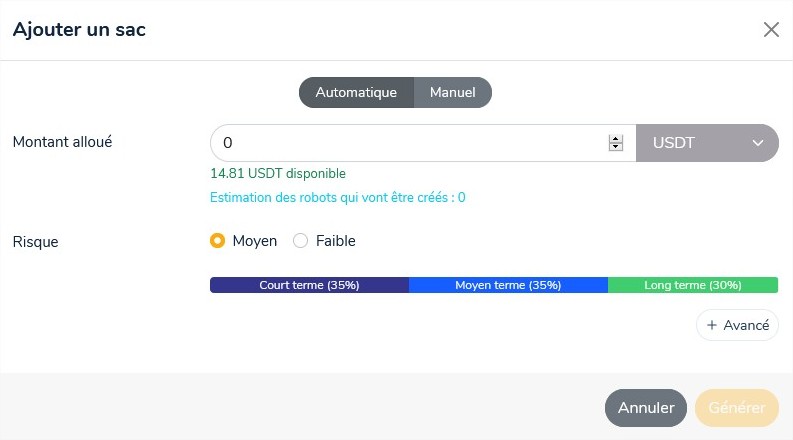Image resolution: width=793 pixels, height=440 pixels.
Task: Switch to Automatique mode
Action: point(356,92)
